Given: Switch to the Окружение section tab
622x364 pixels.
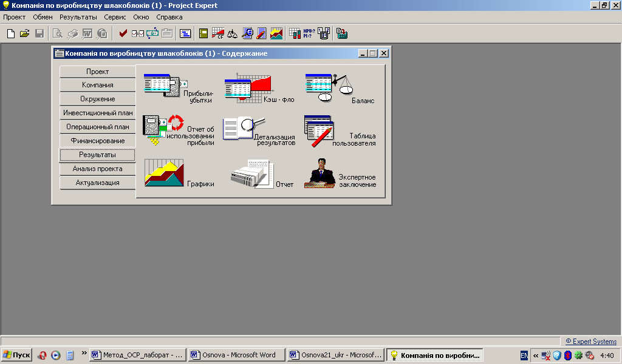Looking at the screenshot, I should coord(98,99).
